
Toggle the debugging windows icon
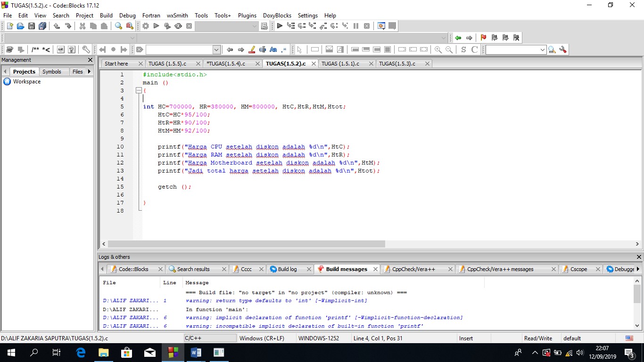pyautogui.click(x=381, y=26)
